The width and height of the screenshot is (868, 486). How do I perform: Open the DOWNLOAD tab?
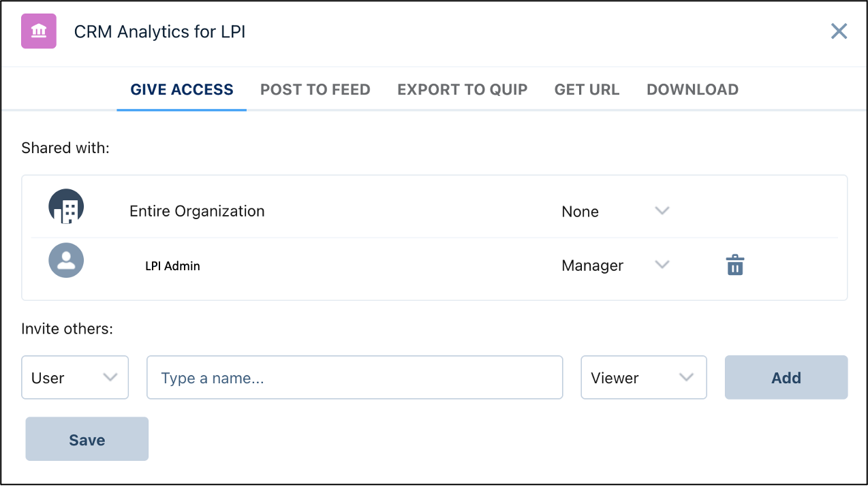point(692,89)
